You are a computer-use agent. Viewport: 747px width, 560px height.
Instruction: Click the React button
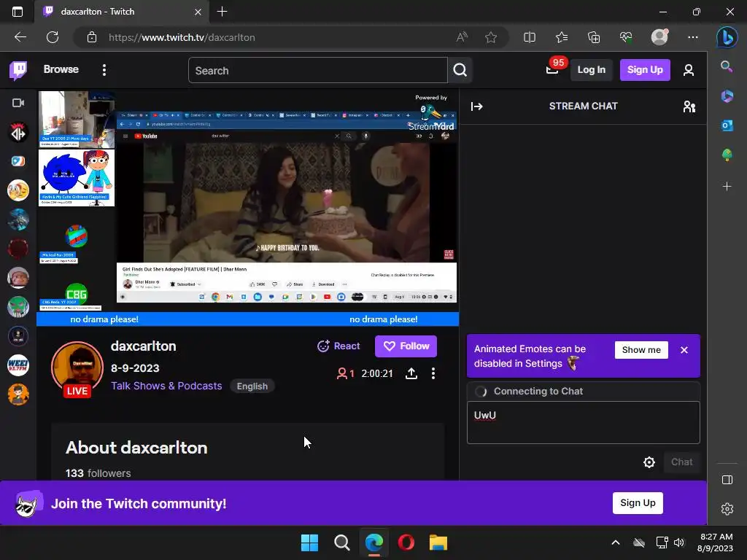click(x=338, y=346)
